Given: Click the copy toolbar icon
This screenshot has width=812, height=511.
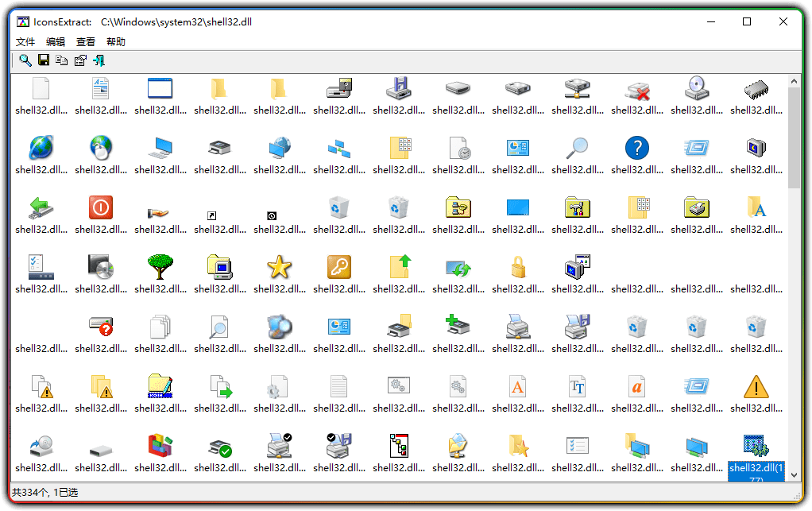Looking at the screenshot, I should [62, 60].
